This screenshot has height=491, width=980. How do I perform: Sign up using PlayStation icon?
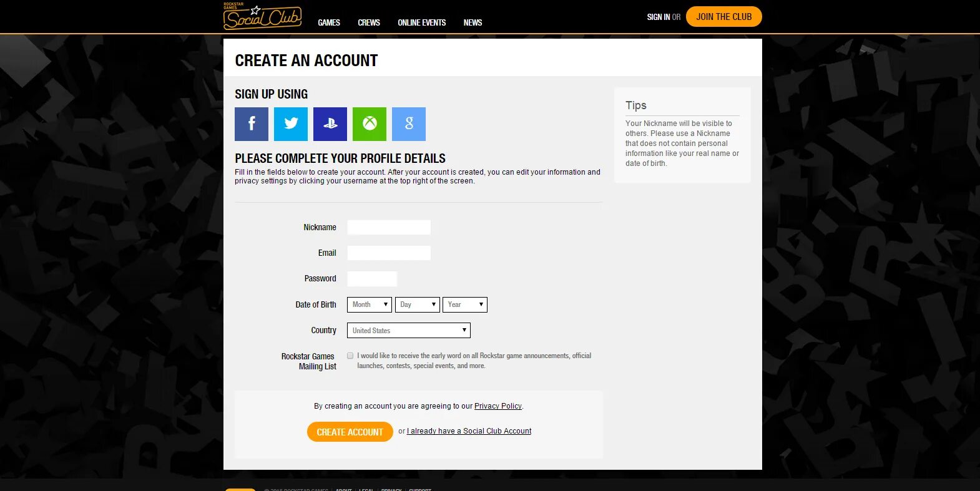(330, 124)
